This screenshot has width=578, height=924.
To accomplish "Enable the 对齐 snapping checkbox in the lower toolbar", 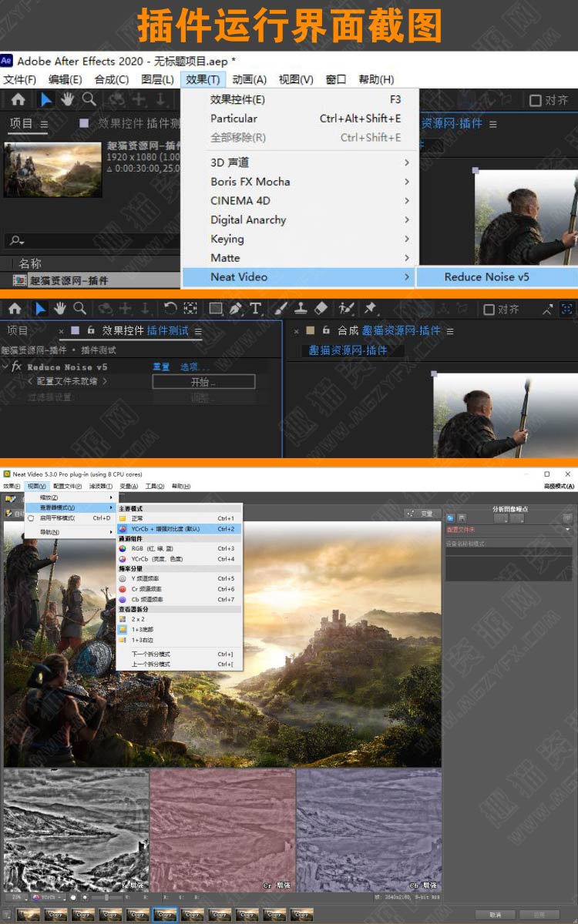I will (489, 310).
